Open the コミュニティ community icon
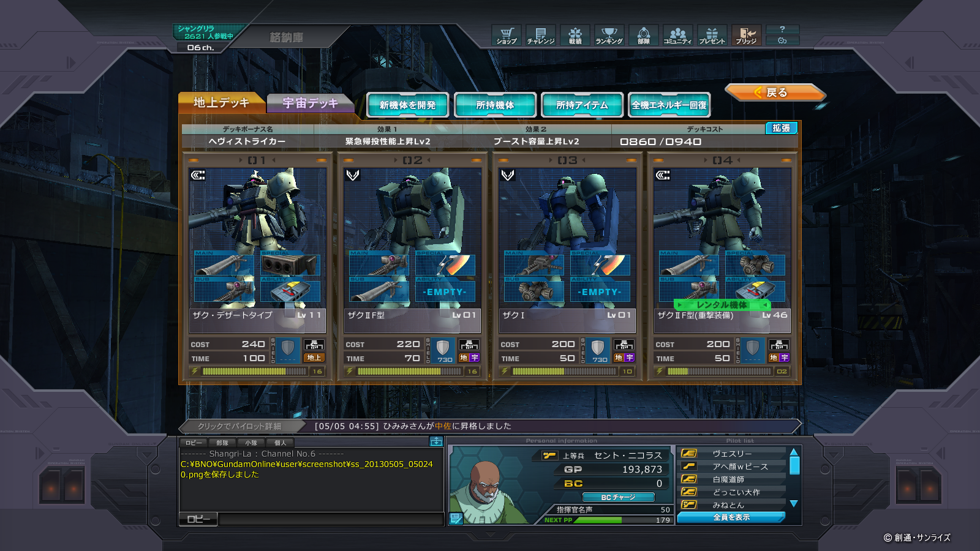The height and width of the screenshot is (551, 980). click(x=678, y=35)
